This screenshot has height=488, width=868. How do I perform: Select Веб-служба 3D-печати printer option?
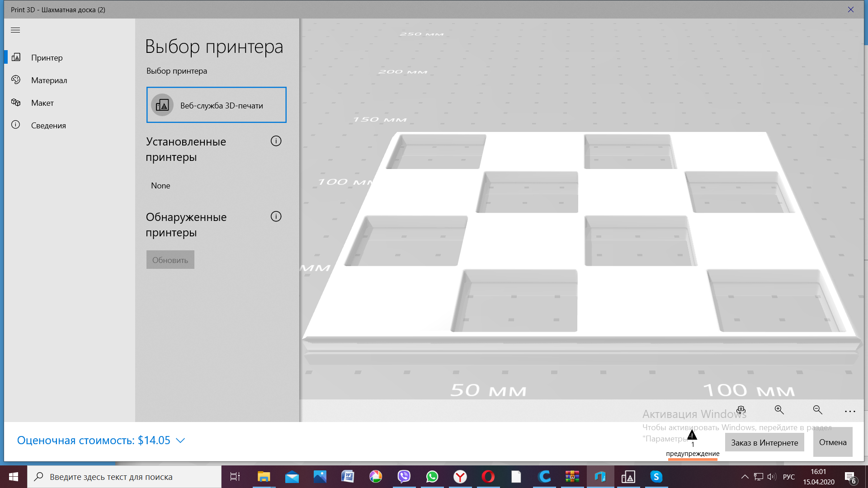(x=216, y=105)
